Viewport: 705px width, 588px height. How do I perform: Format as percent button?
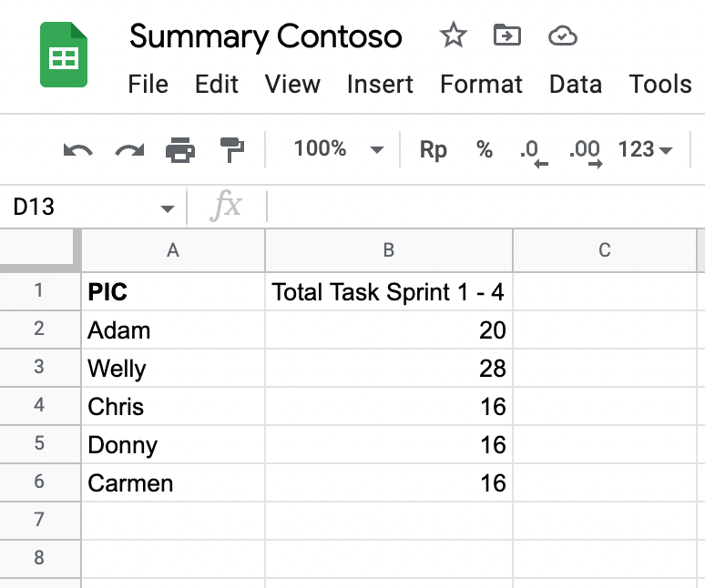point(484,149)
